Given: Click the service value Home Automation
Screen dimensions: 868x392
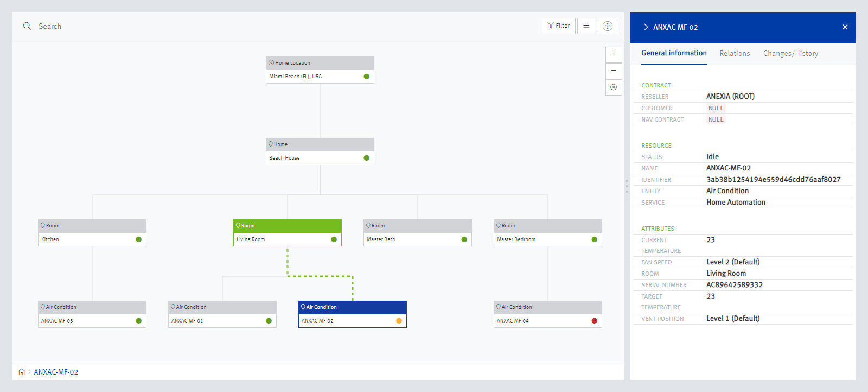Looking at the screenshot, I should click(736, 203).
